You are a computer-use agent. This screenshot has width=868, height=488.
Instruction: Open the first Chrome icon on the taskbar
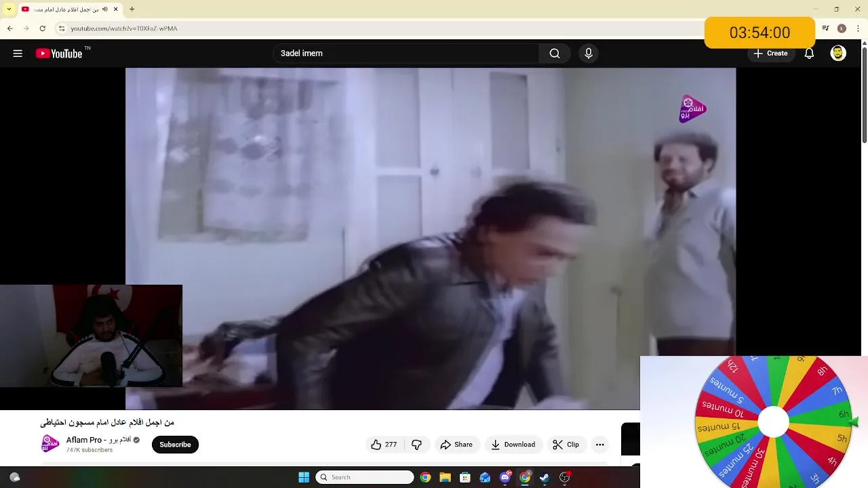425,477
